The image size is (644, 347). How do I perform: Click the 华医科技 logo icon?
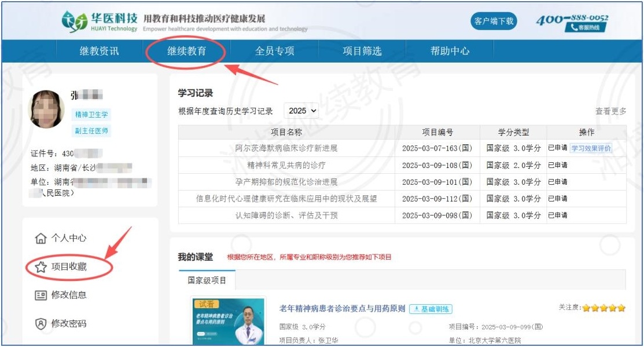pos(75,21)
